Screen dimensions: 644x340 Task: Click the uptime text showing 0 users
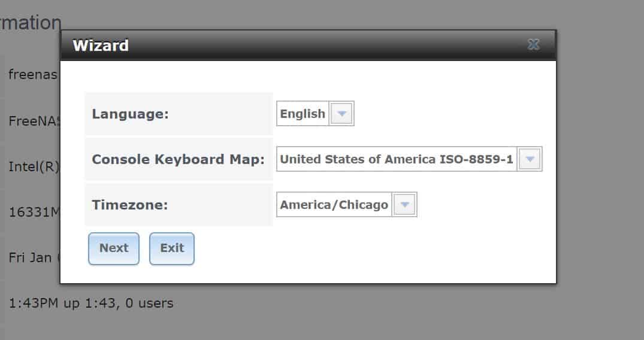91,303
